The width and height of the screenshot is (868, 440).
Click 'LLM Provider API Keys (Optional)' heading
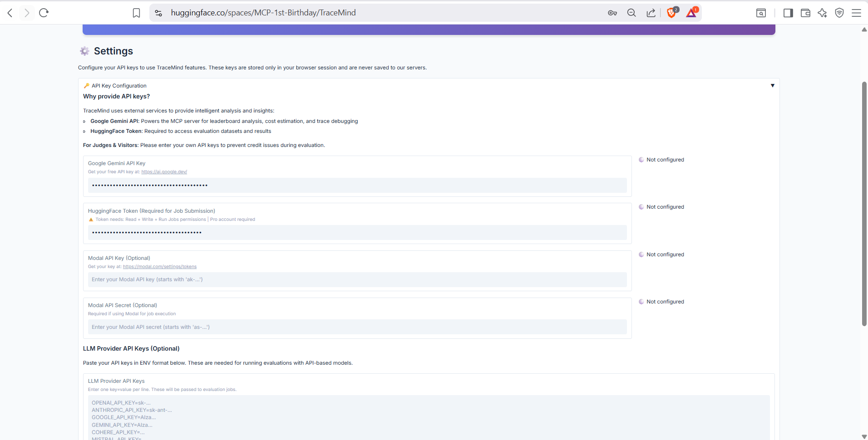(x=131, y=349)
